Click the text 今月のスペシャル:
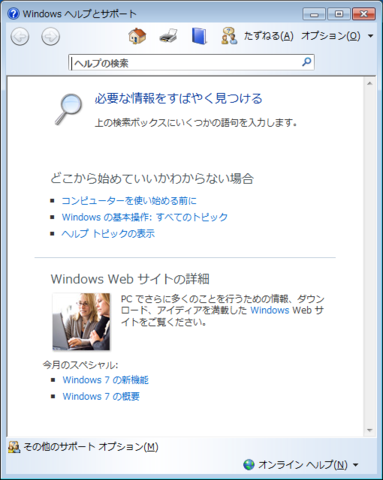This screenshot has height=480, width=383. point(80,365)
